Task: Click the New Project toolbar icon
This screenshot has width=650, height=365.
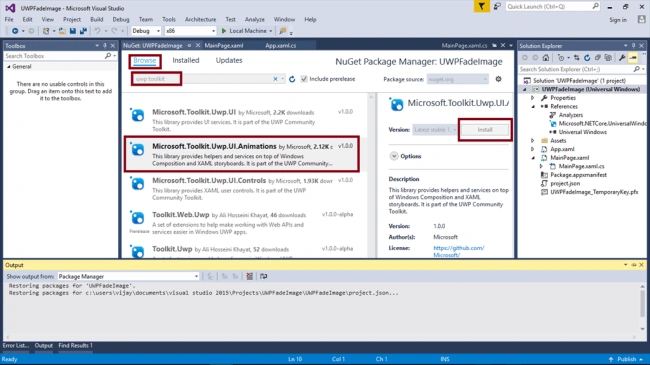Action: click(x=46, y=31)
